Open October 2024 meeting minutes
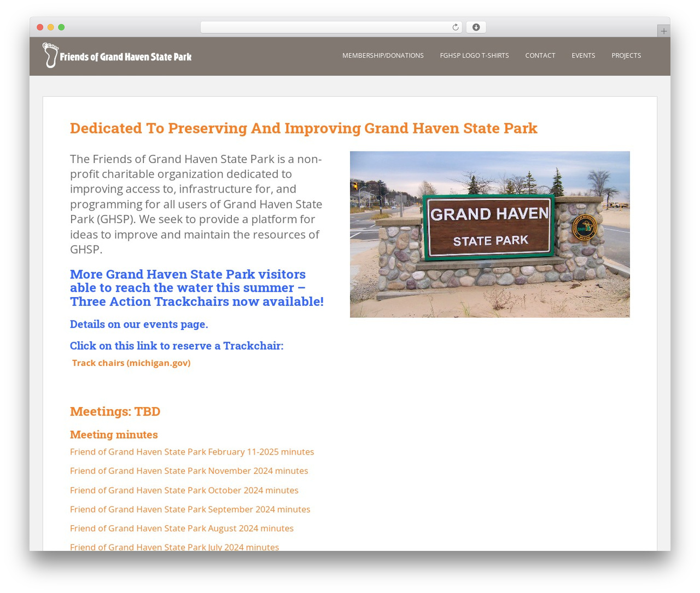The height and width of the screenshot is (593, 700). click(x=184, y=490)
